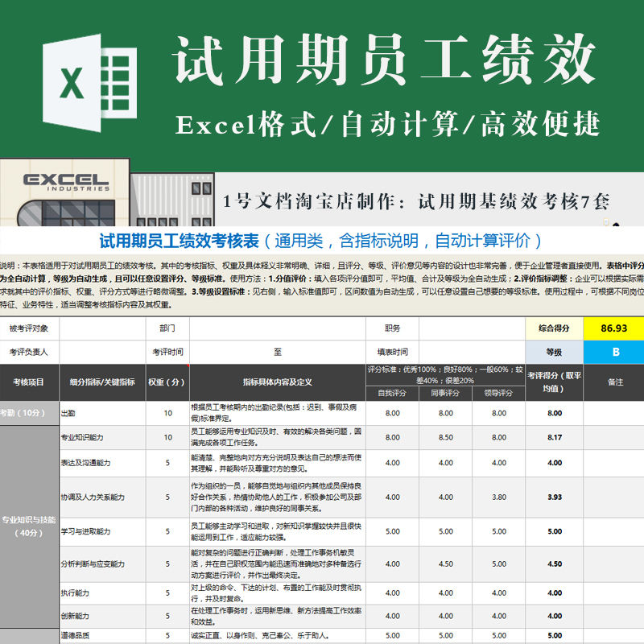Screen dimensions: 644x644
Task: Select the 出勤 indicator cell
Action: pos(102,413)
